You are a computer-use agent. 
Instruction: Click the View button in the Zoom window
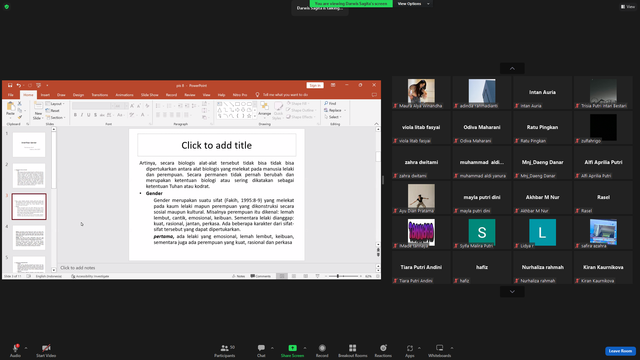pos(628,7)
